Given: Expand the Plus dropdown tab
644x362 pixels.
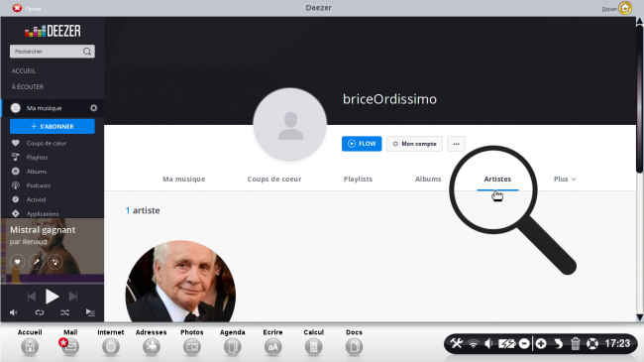Looking at the screenshot, I should coord(565,179).
